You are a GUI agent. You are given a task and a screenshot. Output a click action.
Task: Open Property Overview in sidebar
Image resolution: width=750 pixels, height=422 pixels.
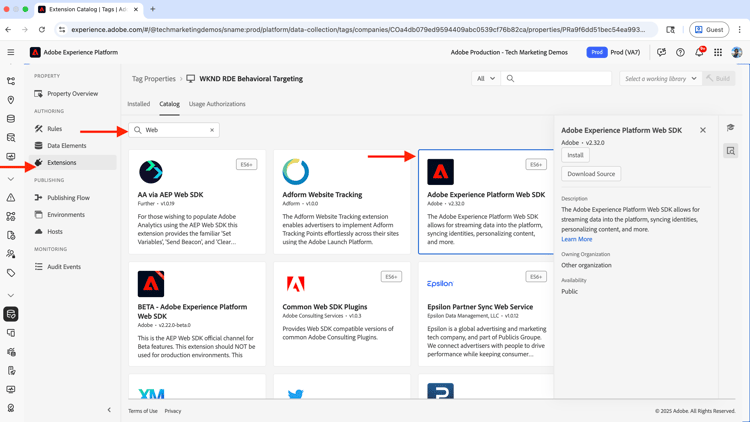coord(72,94)
